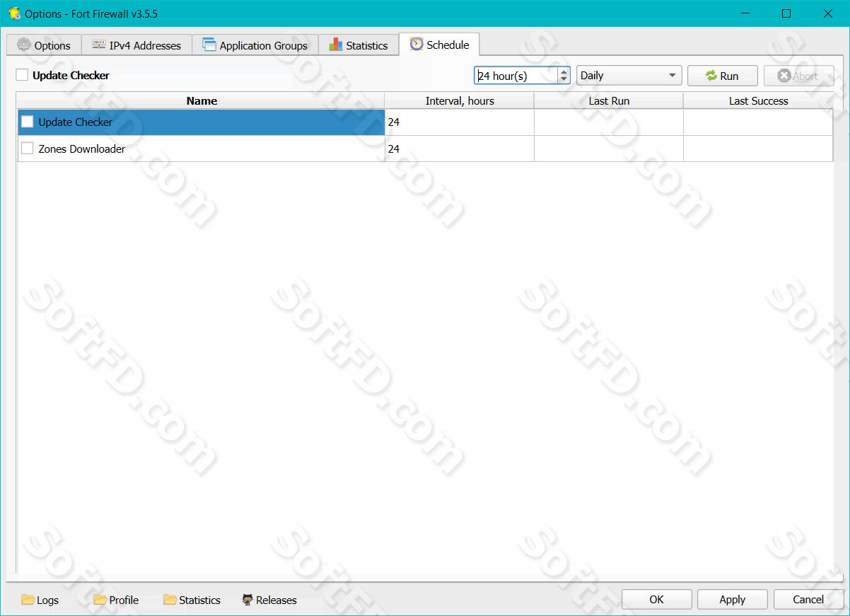Enable Update Checker row checkbox in table

[27, 122]
